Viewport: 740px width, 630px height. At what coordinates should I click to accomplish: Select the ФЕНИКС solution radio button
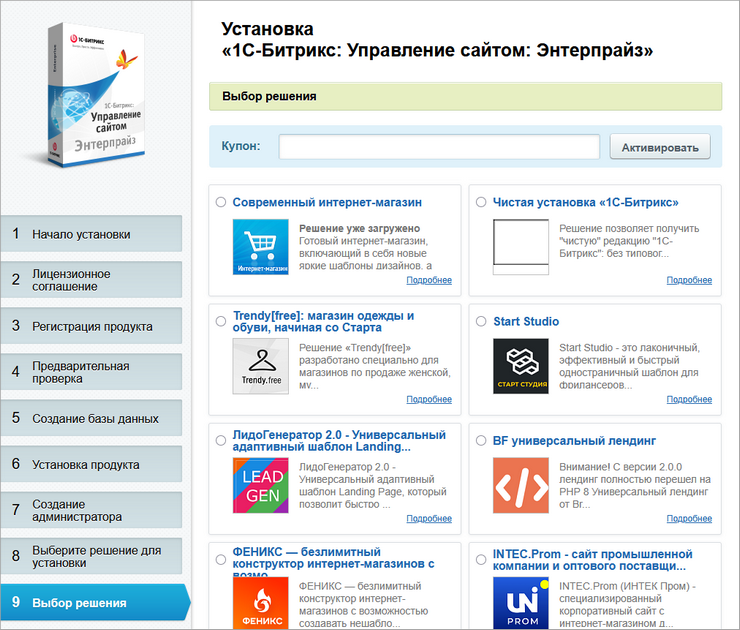point(221,560)
